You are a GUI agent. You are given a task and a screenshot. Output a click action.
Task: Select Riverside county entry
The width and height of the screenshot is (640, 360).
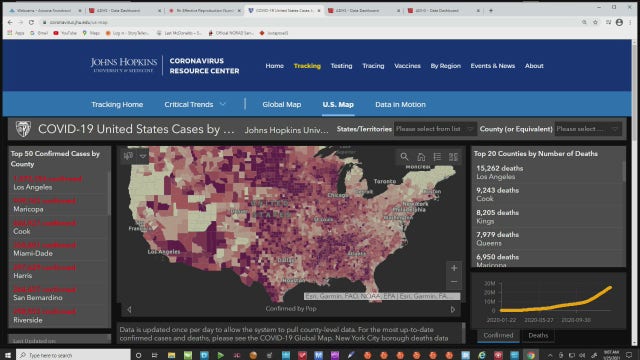click(59, 316)
